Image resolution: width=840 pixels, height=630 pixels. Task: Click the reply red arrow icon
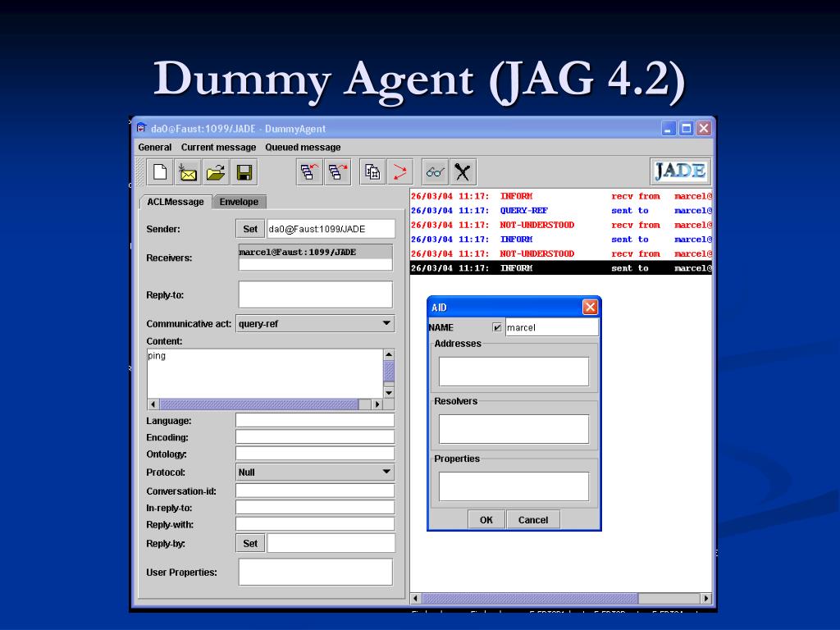(x=400, y=172)
